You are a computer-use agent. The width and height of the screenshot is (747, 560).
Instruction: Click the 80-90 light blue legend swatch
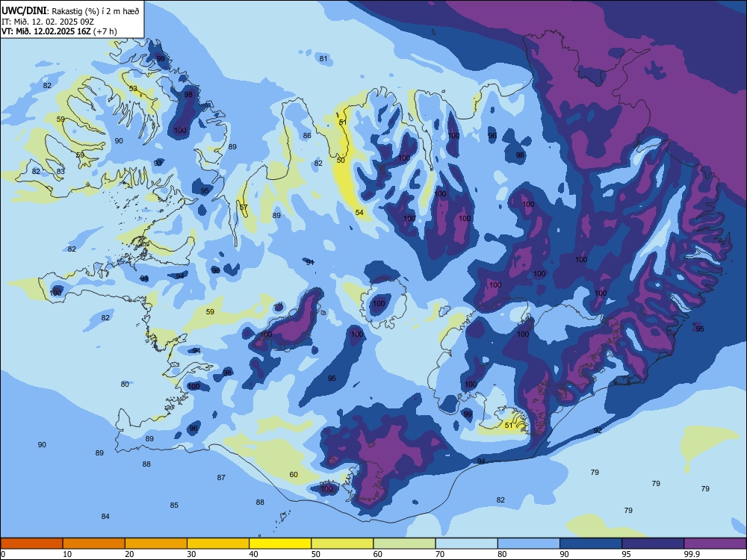[529, 544]
